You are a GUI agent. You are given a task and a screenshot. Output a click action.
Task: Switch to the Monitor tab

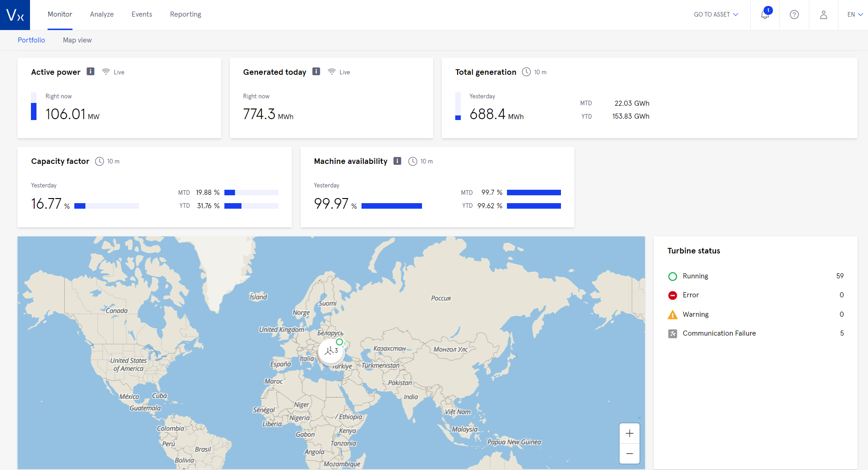(60, 14)
